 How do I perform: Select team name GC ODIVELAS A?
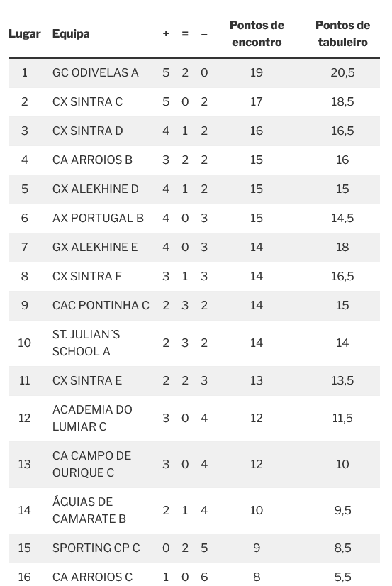(95, 72)
